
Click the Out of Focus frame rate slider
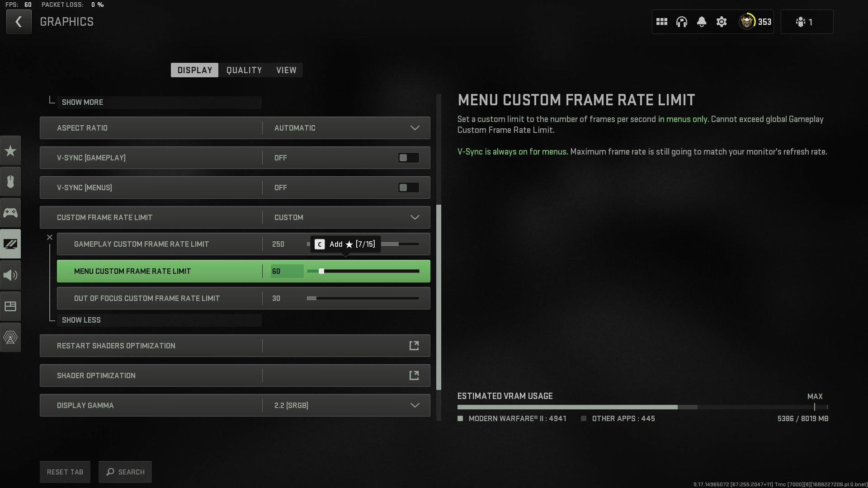coord(363,298)
